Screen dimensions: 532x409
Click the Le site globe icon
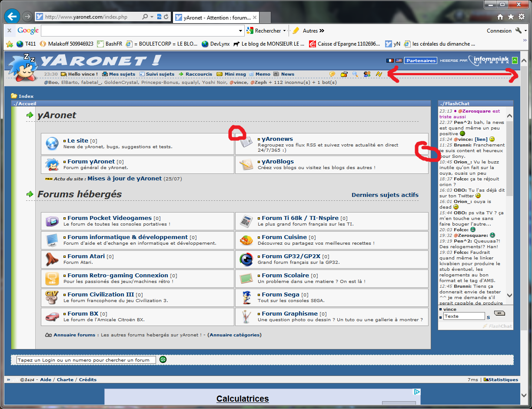[52, 143]
